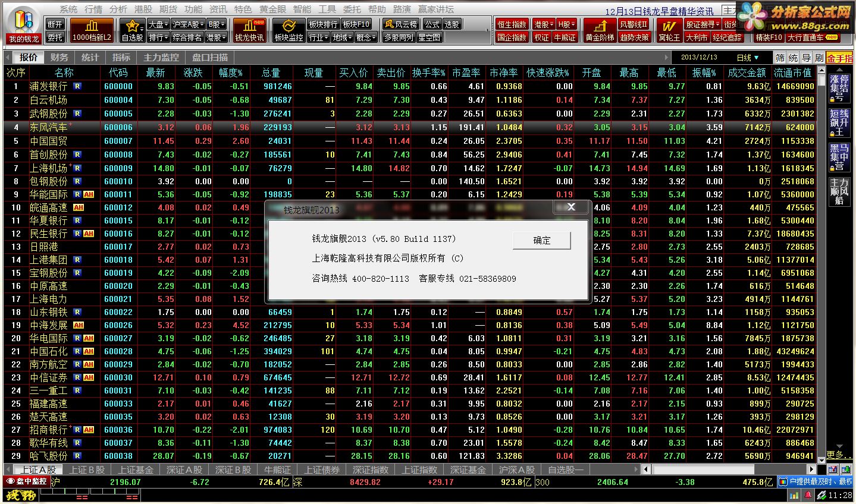Click the 板块排行 button
This screenshot has height=504, width=856.
coord(323,24)
